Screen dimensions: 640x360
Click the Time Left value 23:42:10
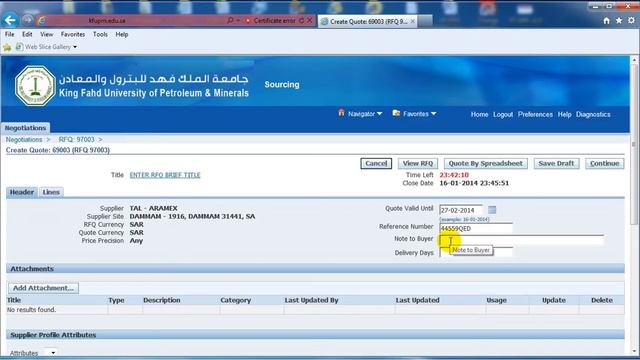(454, 175)
